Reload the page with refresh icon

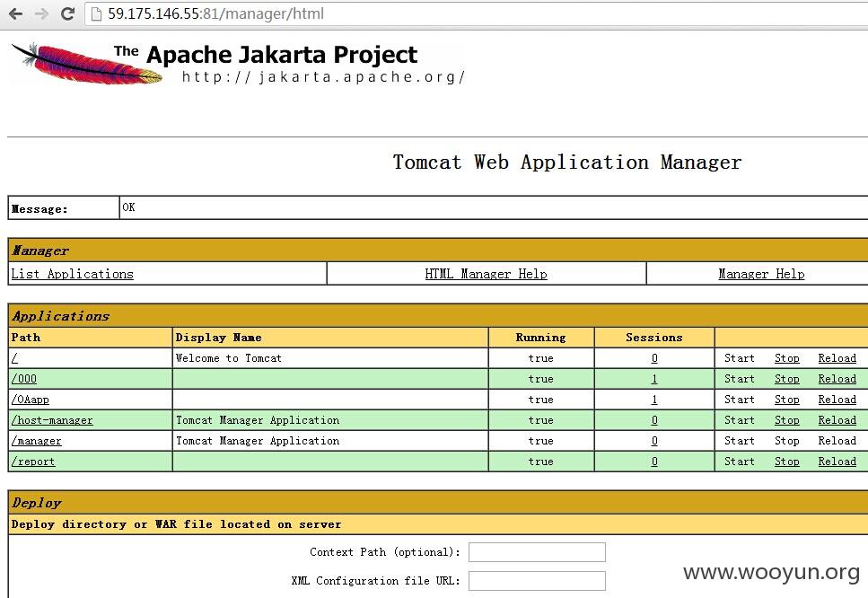(x=67, y=13)
